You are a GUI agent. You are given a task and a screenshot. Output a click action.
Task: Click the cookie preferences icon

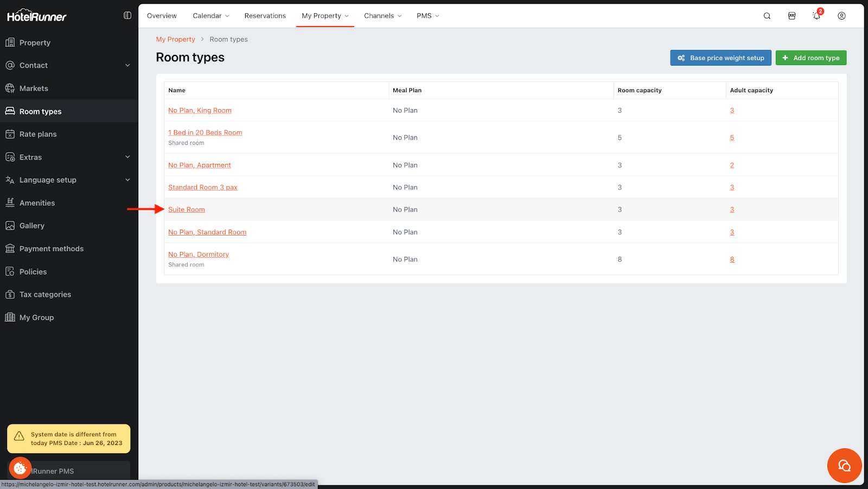tap(20, 468)
